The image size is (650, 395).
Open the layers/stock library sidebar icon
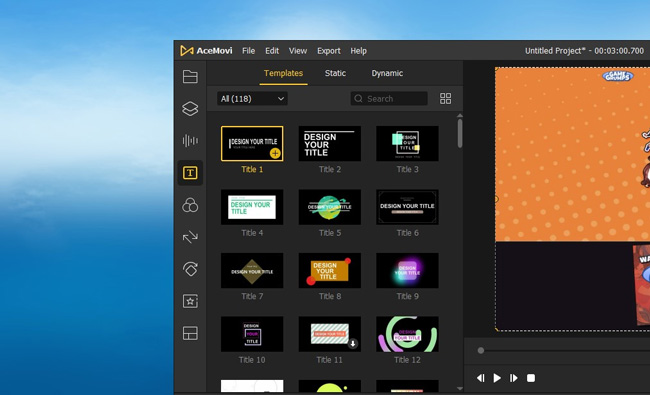[x=190, y=109]
